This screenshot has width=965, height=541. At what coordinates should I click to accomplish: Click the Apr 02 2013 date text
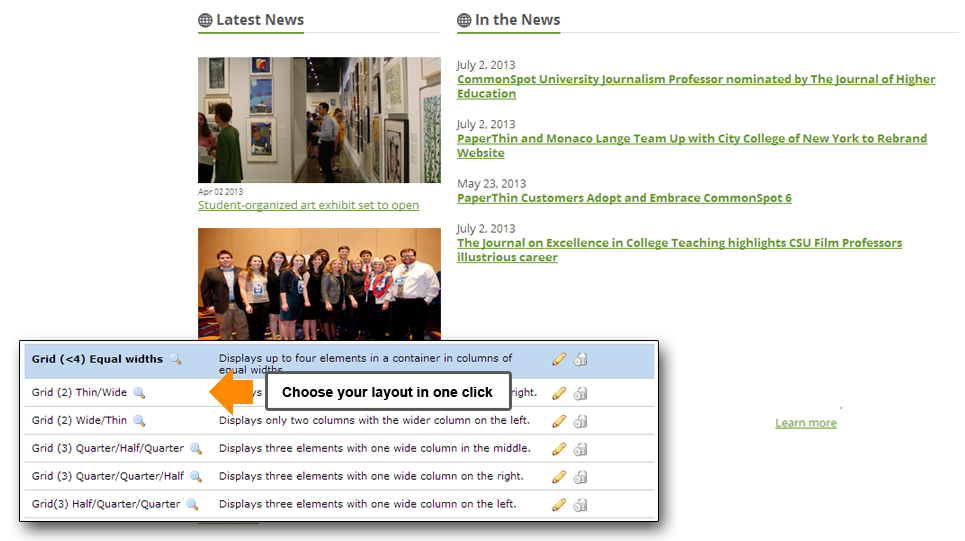[220, 192]
